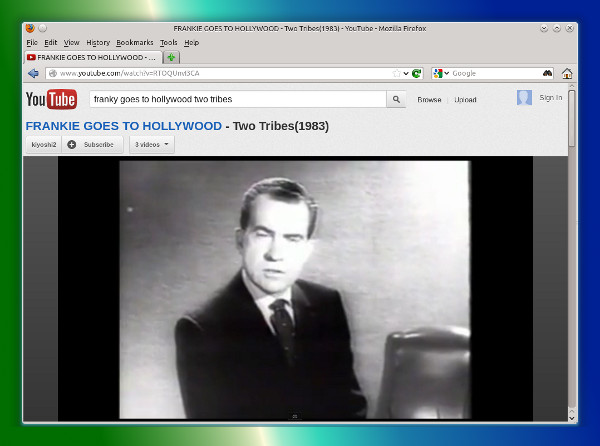Click the video player frame
Screen dimensions: 600x446
coord(295,289)
